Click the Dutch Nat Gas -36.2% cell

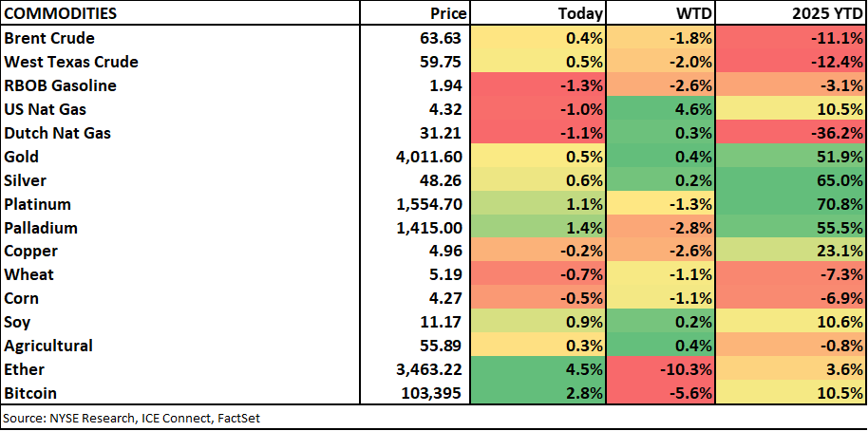791,133
